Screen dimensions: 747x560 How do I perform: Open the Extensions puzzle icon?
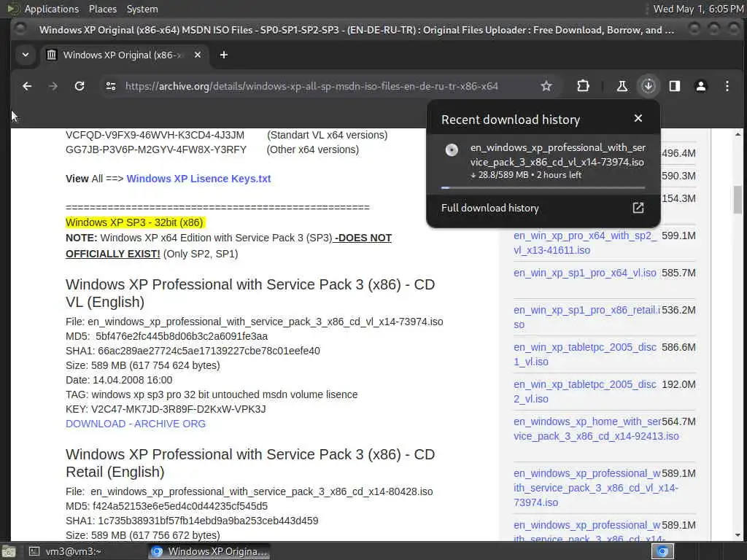tap(583, 86)
